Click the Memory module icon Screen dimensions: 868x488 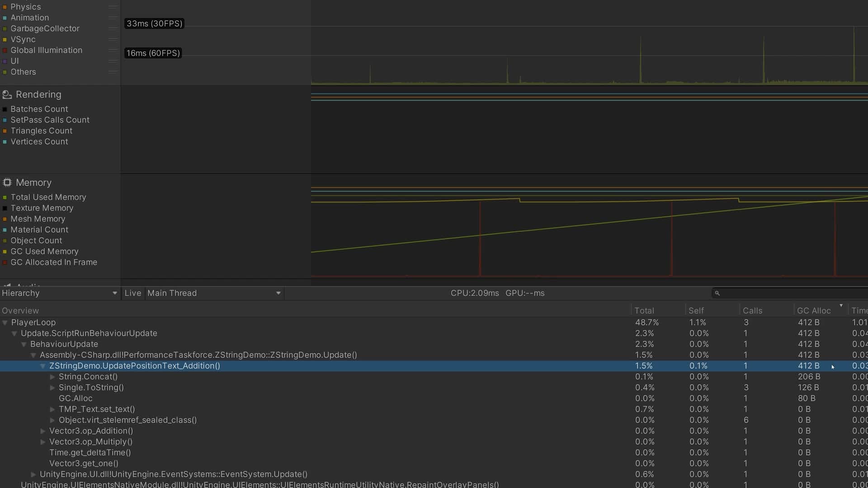pyautogui.click(x=6, y=183)
